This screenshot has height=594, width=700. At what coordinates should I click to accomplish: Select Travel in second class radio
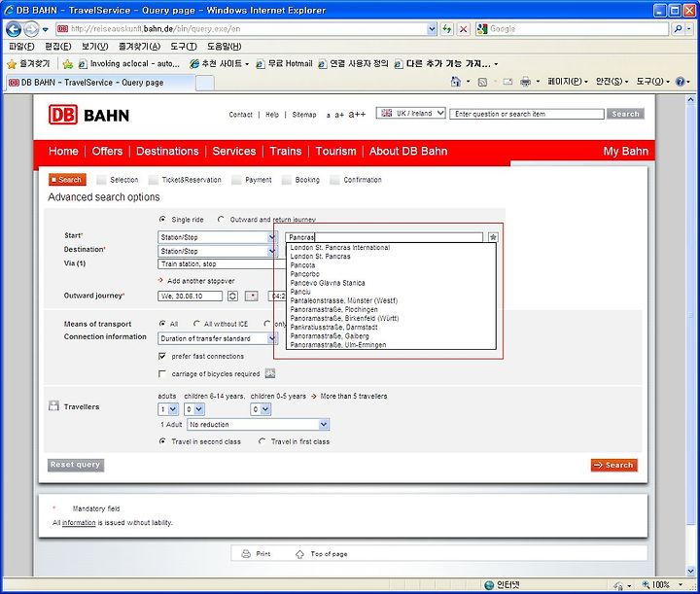pyautogui.click(x=162, y=441)
